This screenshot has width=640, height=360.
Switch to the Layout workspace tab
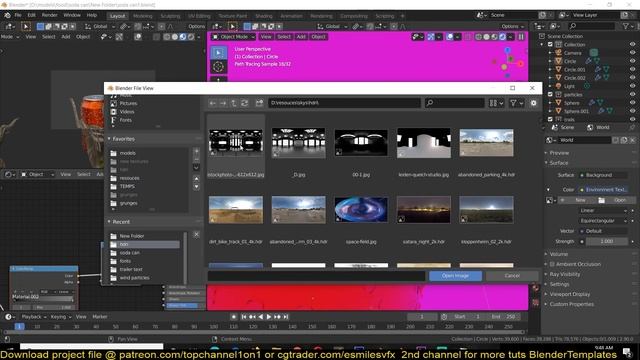(x=118, y=16)
